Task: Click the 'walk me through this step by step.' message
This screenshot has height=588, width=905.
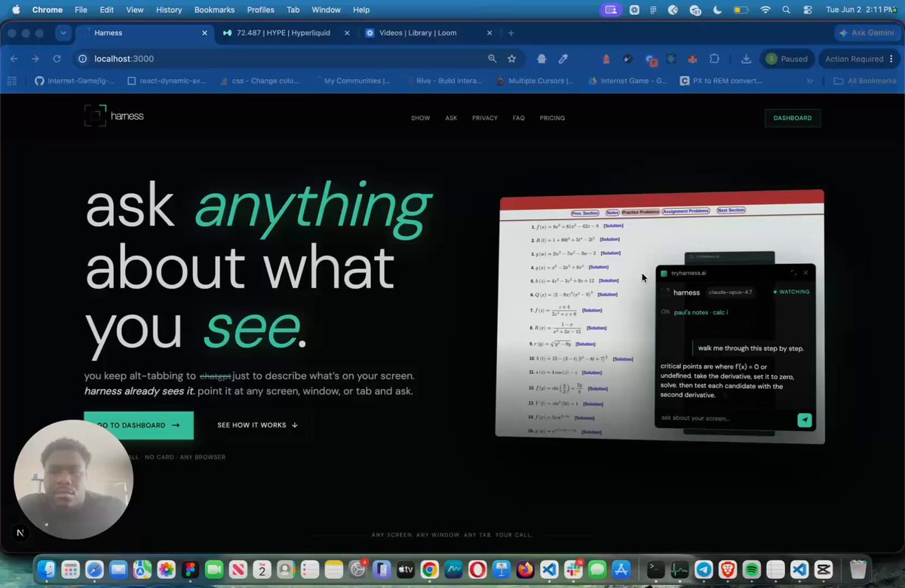Action: (750, 348)
